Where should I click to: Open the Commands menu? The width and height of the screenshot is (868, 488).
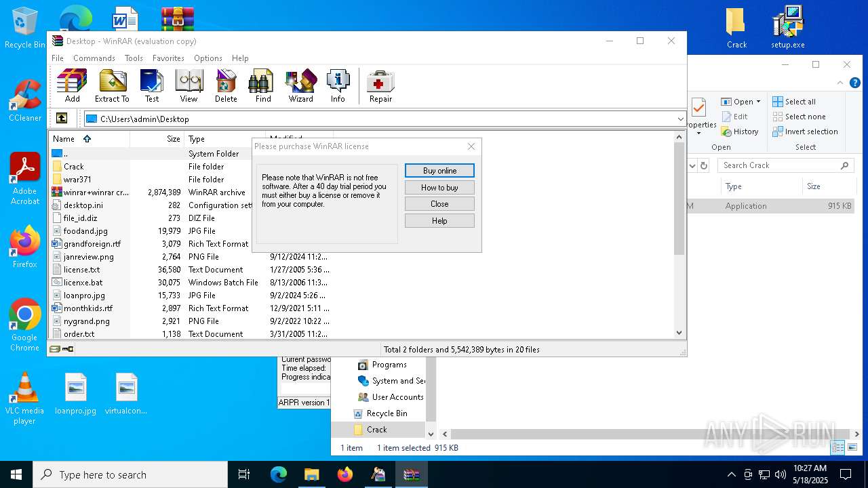(x=94, y=58)
